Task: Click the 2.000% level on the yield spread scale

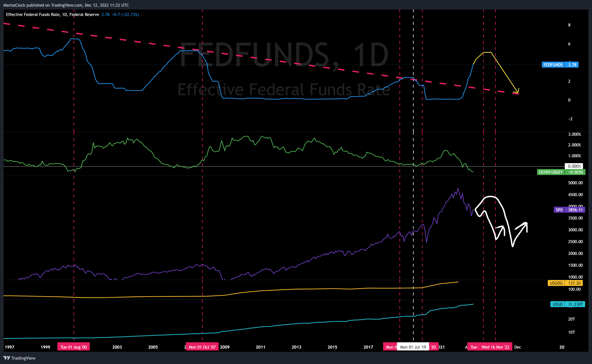Action: 574,145
